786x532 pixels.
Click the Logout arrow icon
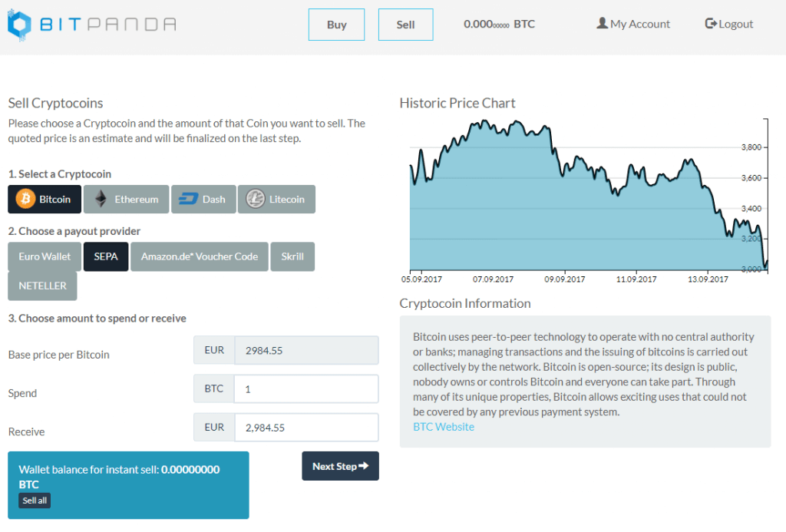pos(711,23)
